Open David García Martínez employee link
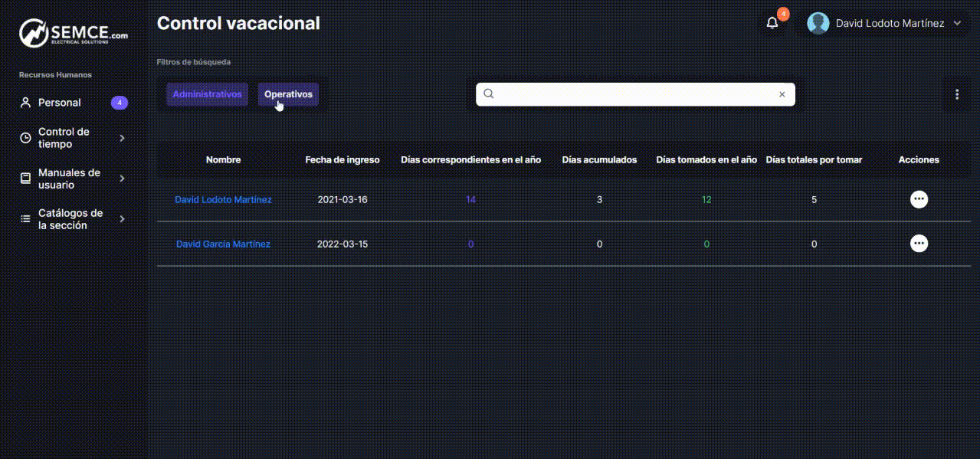The width and height of the screenshot is (980, 459). tap(223, 244)
